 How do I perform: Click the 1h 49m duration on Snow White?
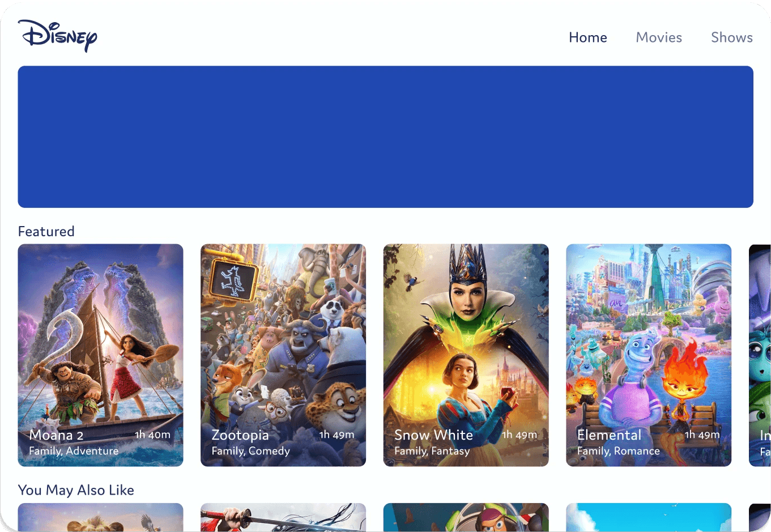pyautogui.click(x=519, y=435)
